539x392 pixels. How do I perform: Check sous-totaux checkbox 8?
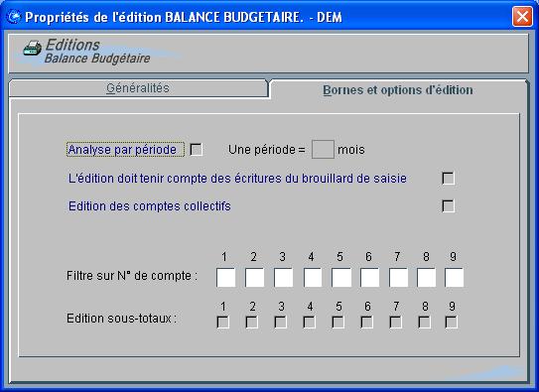coord(425,323)
